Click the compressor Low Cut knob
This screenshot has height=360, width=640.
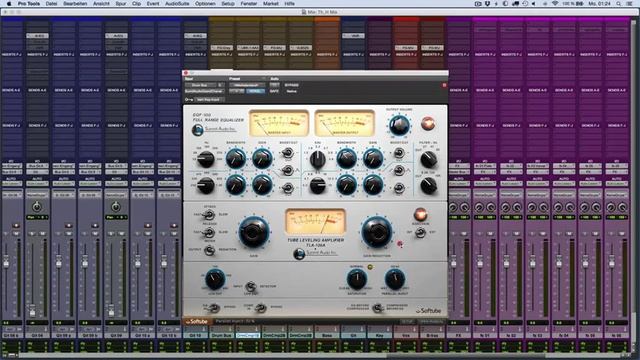coord(215,279)
